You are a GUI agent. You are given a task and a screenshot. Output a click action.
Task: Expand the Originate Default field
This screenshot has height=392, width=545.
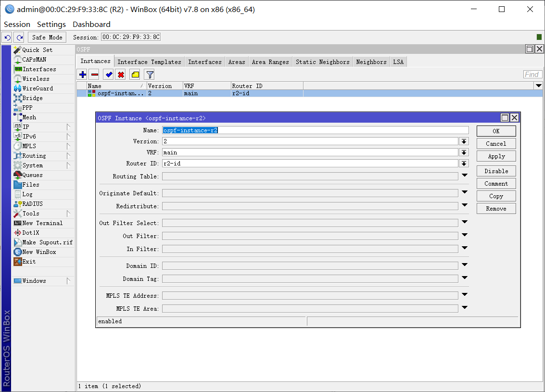click(465, 192)
